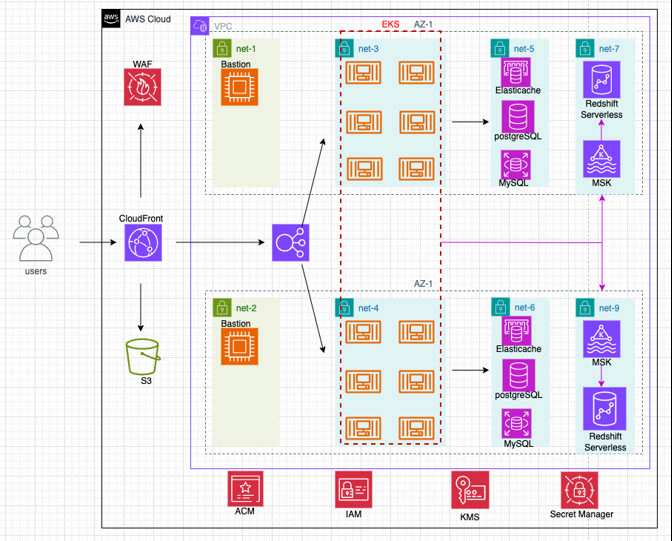Click the KMS key icon
Screen dimensions: 672x541
click(x=470, y=490)
